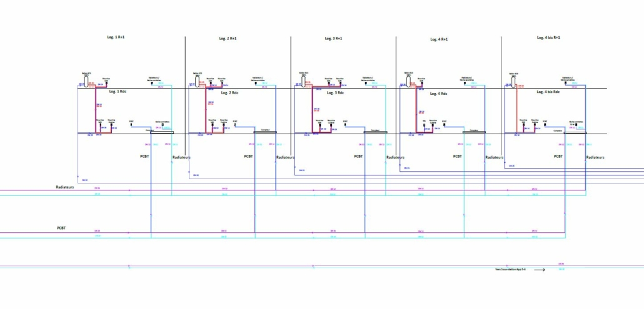Click bold 'Radiateurs' label below Log. 3 Rdc
The width and height of the screenshot is (644, 309).
pyautogui.click(x=396, y=157)
